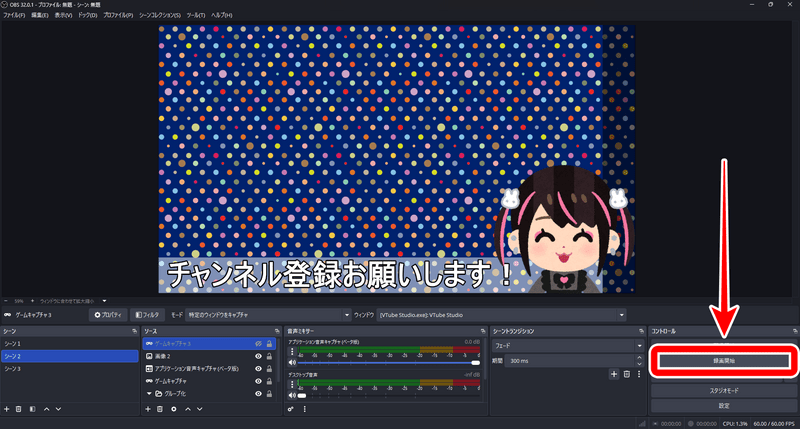Image resolution: width=800 pixels, height=429 pixels.
Task: Click the プロパティ button
Action: pos(108,315)
